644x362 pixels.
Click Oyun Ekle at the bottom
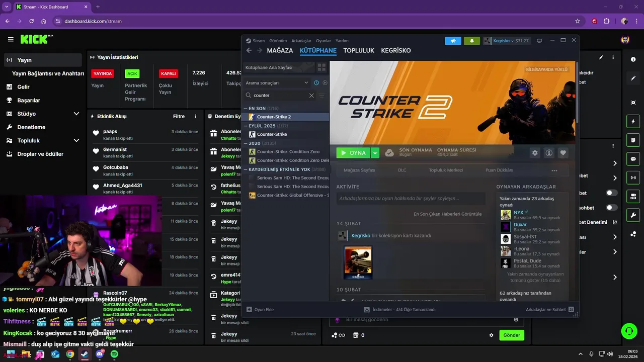pyautogui.click(x=260, y=310)
